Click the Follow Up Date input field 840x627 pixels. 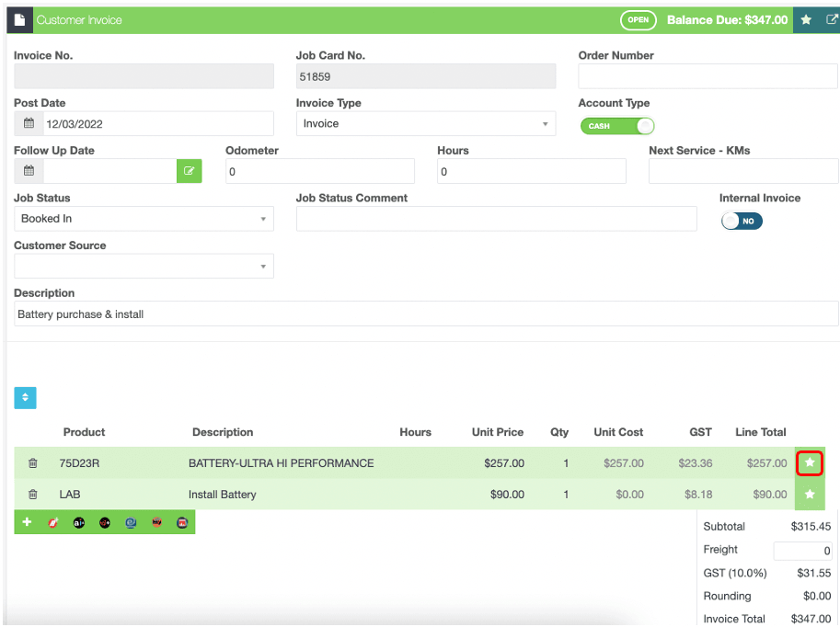(109, 171)
